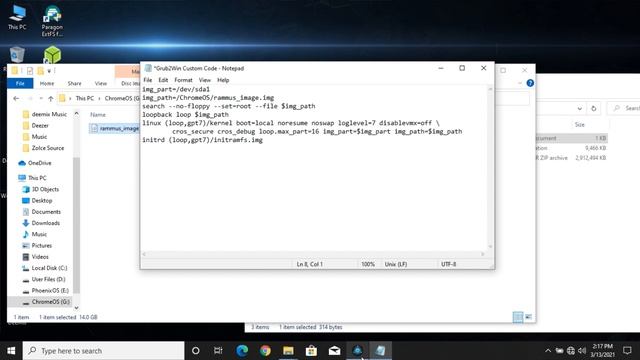Switch to Grub2Win taskbar icon

point(358,351)
